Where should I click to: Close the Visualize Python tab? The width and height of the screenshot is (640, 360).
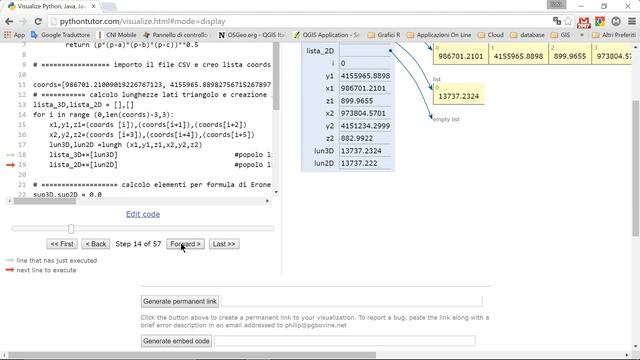[93, 7]
